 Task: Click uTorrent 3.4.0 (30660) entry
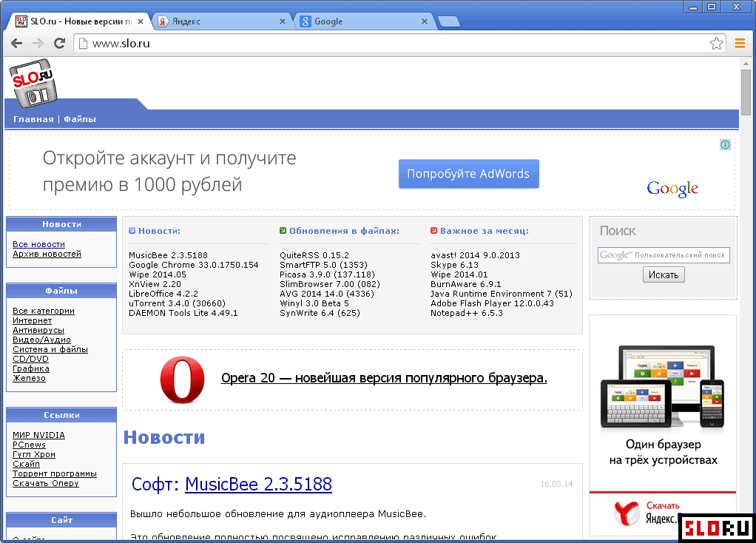(x=177, y=303)
